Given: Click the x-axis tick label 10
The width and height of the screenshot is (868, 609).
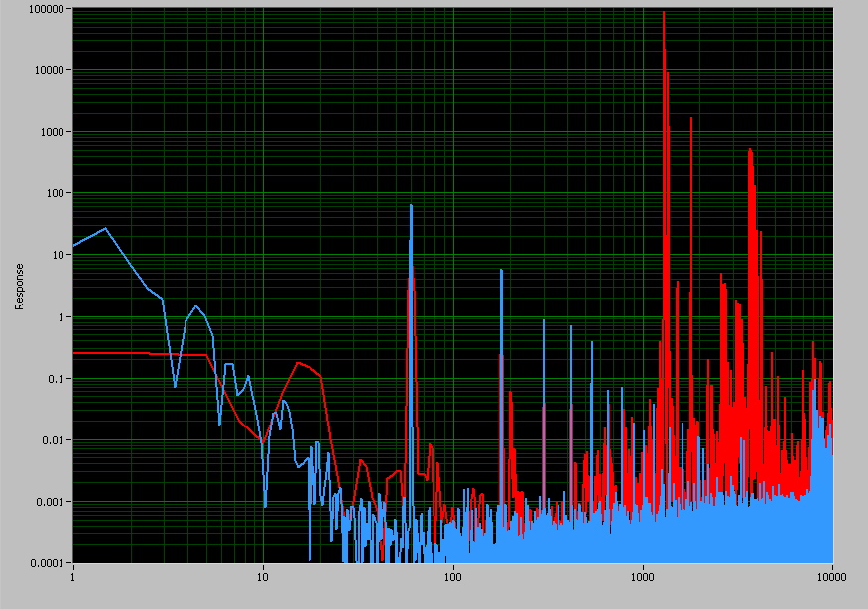Looking at the screenshot, I should coord(263,575).
